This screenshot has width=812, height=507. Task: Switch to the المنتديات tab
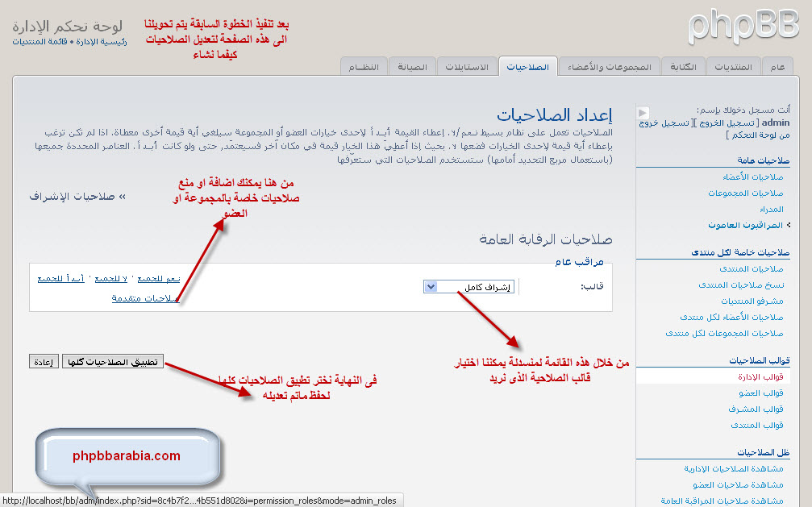tap(733, 67)
